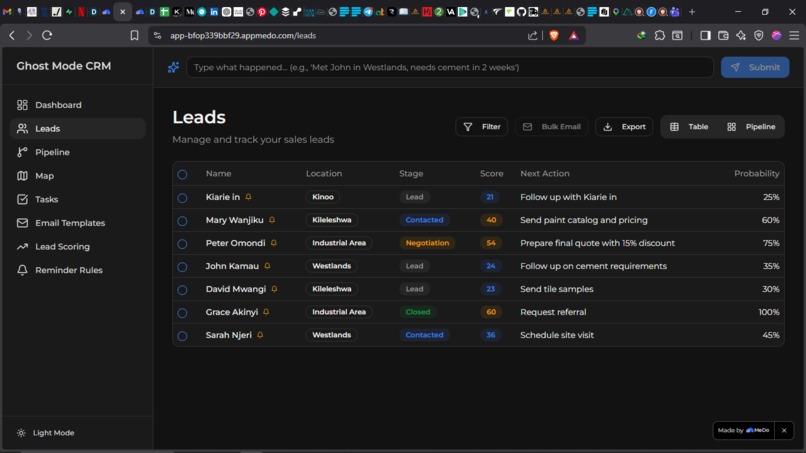This screenshot has width=806, height=453.
Task: Click the Leads sidebar icon
Action: 22,129
